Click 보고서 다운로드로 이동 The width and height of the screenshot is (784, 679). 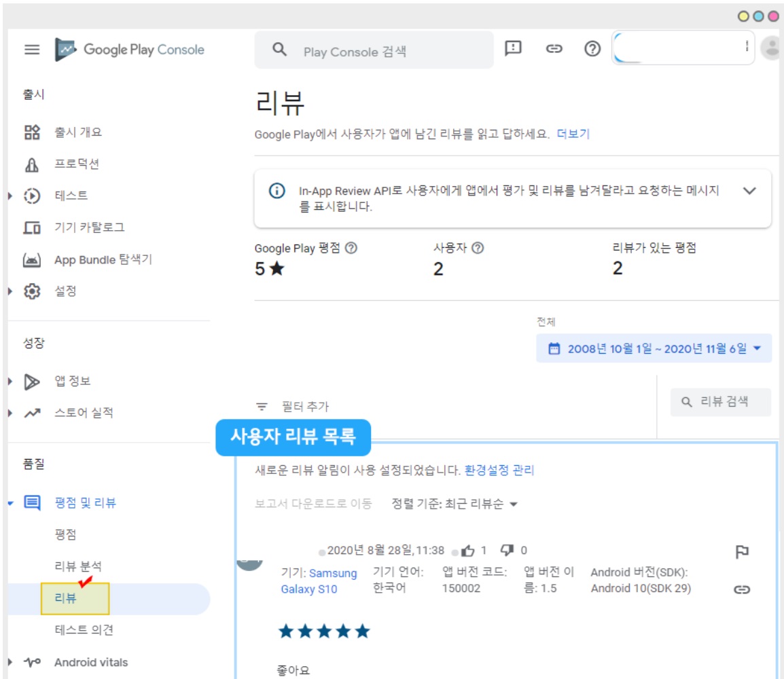click(x=313, y=504)
